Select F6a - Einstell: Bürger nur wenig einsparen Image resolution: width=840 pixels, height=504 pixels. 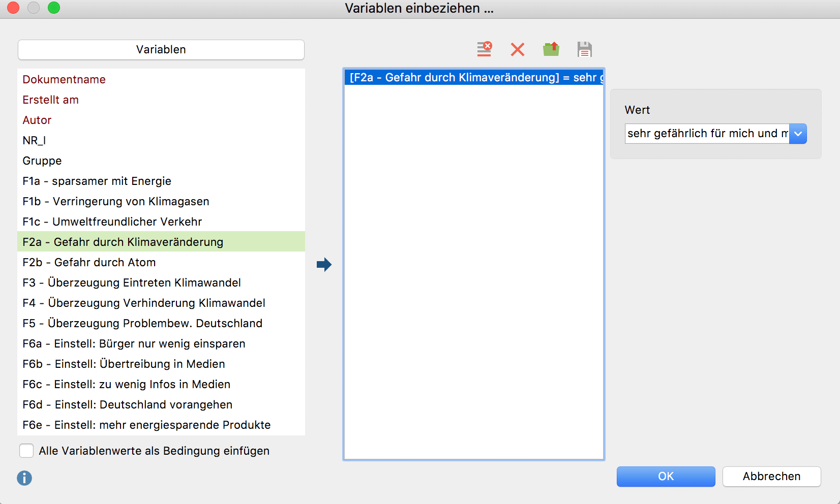(161, 343)
